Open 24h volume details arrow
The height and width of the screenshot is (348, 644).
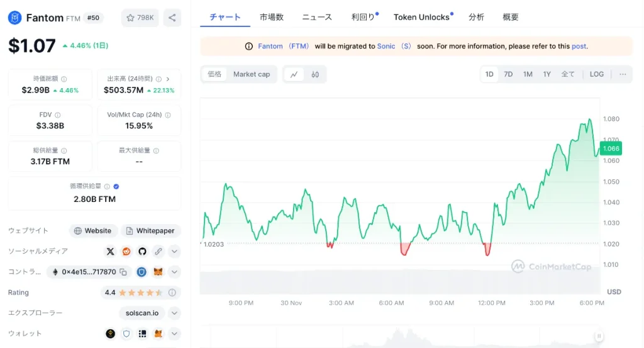click(167, 79)
